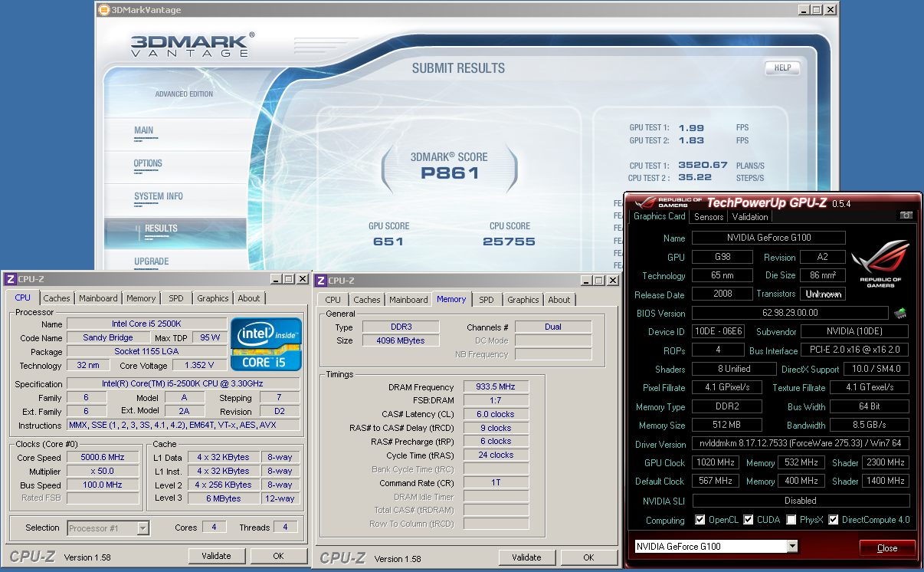Open the Caches tab in left CPU-Z window
This screenshot has width=924, height=572.
[x=57, y=298]
